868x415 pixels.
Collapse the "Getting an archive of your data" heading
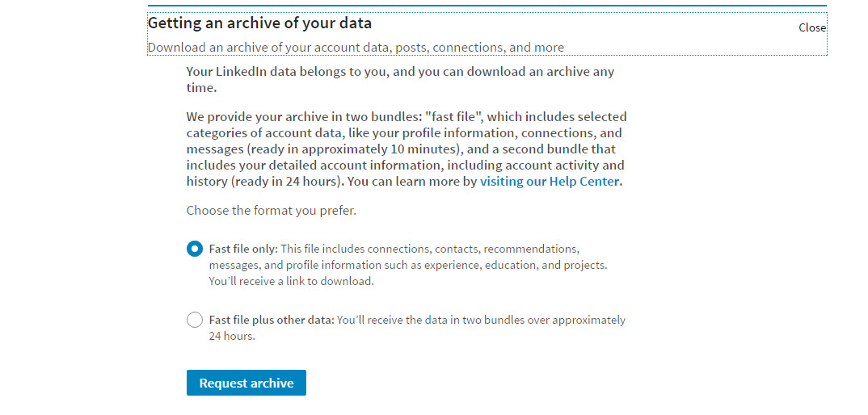259,23
